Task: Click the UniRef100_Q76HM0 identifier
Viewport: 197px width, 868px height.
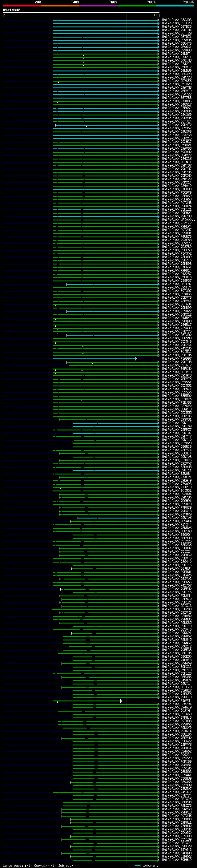Action: (x=177, y=826)
